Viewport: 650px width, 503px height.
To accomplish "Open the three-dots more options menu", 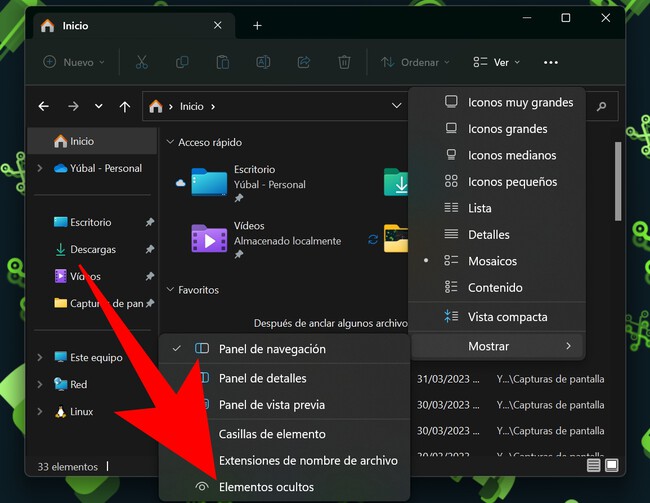I will point(550,62).
